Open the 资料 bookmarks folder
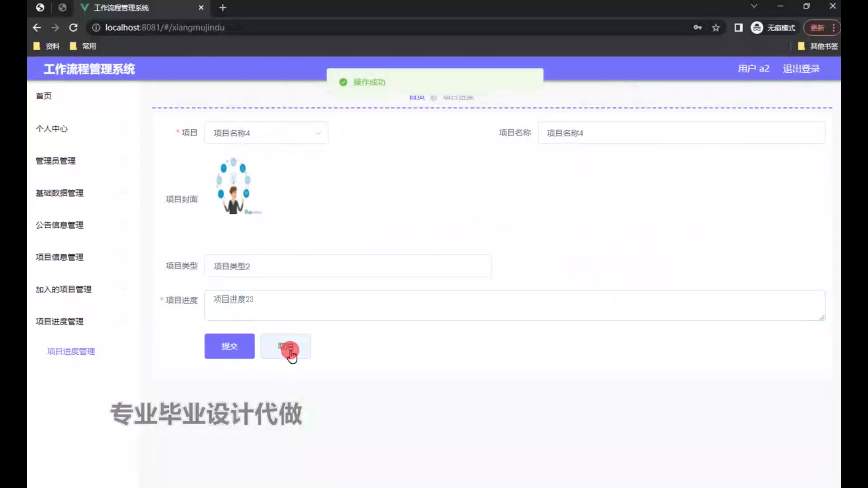The image size is (868, 488). click(x=47, y=46)
